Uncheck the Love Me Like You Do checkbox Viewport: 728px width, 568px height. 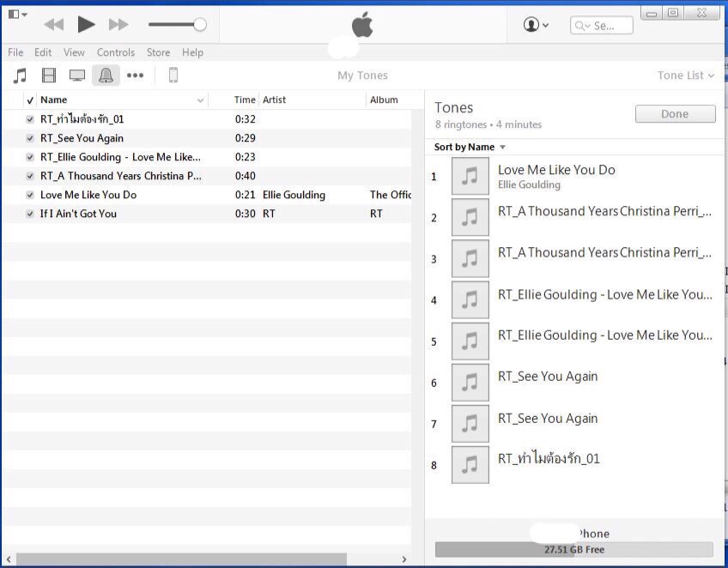pos(30,195)
